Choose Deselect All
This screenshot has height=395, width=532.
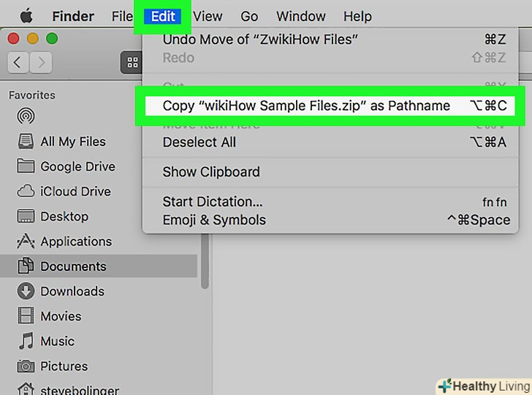(330, 142)
